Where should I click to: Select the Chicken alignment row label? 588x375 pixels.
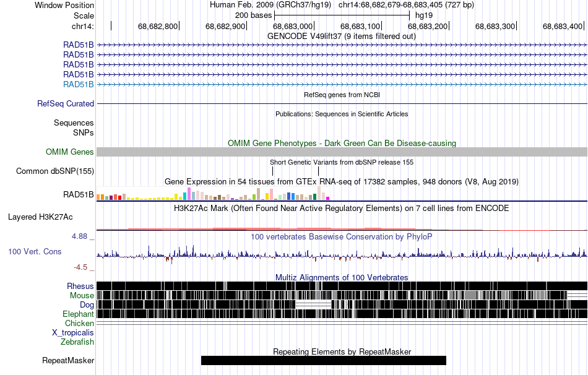(x=79, y=323)
